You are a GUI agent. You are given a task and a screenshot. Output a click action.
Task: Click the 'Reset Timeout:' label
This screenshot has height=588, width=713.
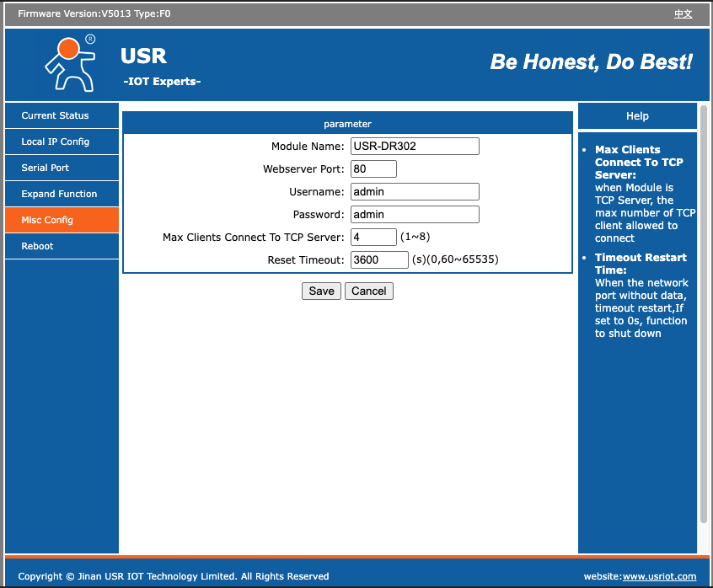pyautogui.click(x=306, y=260)
